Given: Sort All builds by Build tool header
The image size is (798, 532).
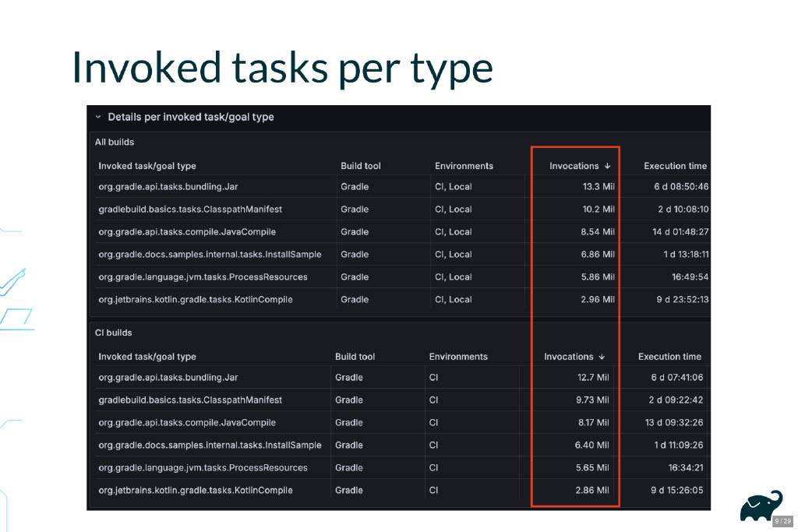Looking at the screenshot, I should coord(361,166).
